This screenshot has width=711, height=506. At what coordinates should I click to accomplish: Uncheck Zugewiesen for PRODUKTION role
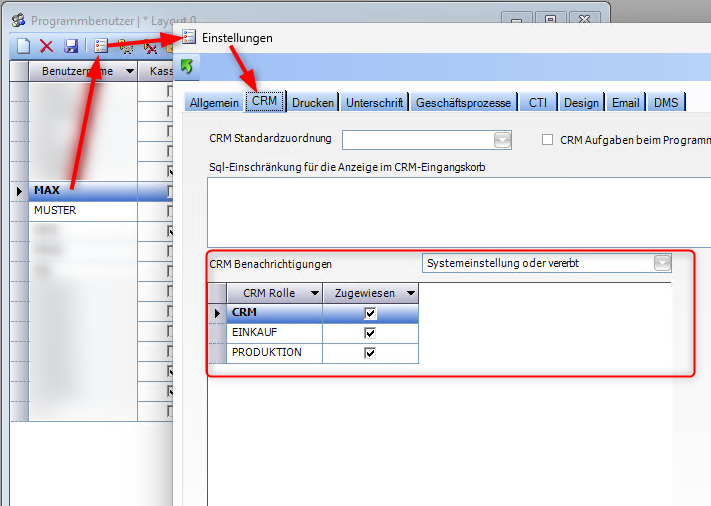pyautogui.click(x=370, y=353)
